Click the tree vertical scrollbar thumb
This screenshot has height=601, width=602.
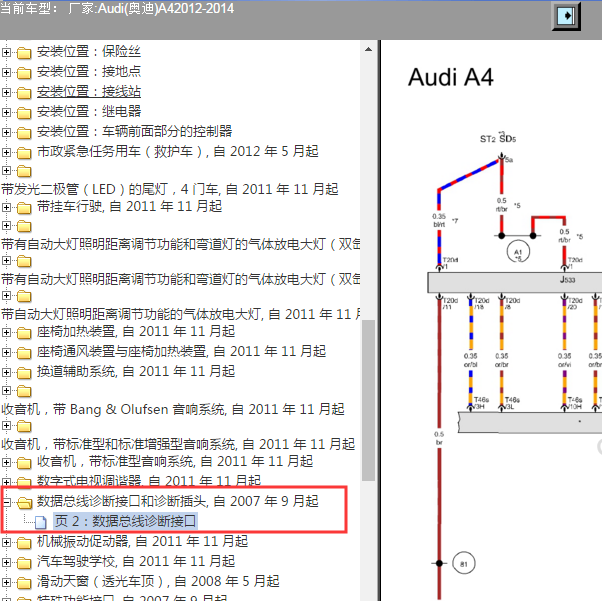tap(368, 400)
